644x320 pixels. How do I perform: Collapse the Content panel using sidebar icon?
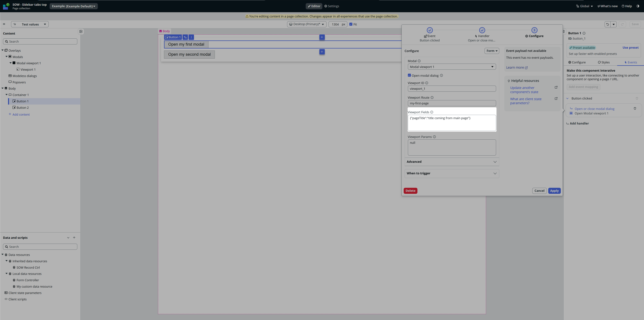[81, 32]
